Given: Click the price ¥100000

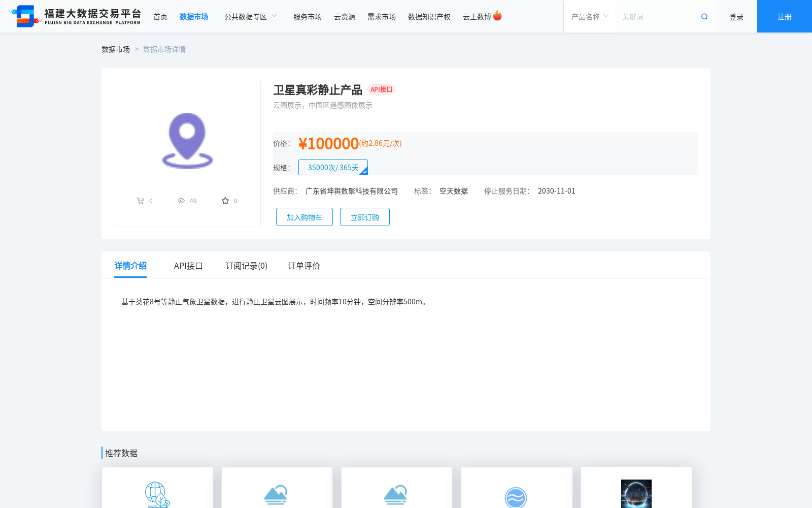Looking at the screenshot, I should (x=328, y=144).
